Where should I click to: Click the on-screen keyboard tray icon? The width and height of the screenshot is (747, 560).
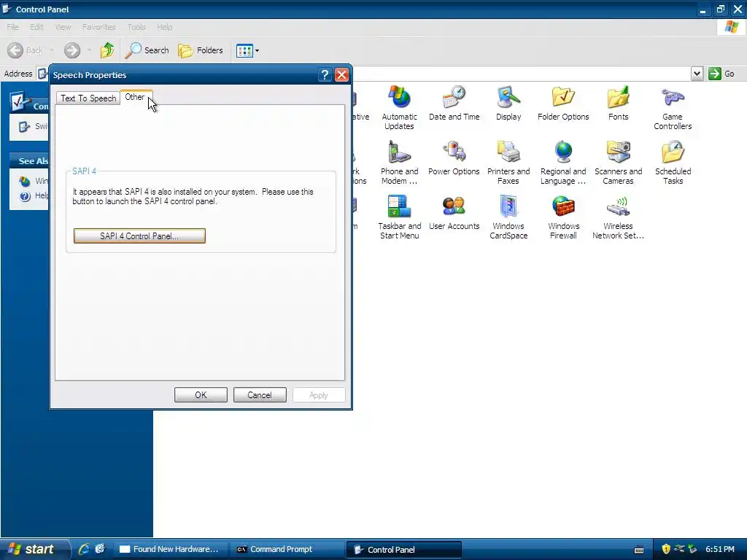(639, 550)
